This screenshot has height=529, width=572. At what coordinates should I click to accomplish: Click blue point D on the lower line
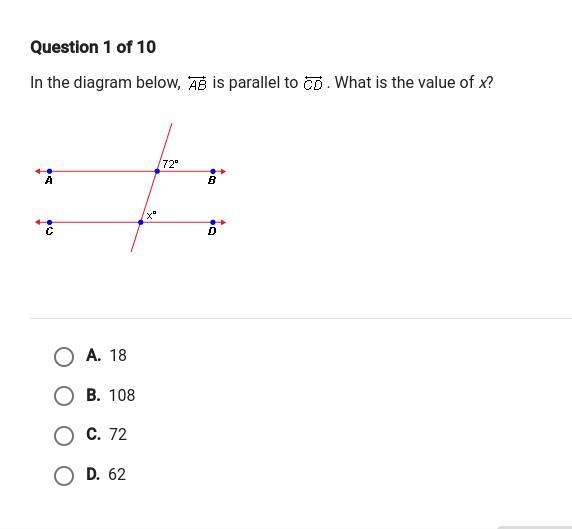click(213, 222)
